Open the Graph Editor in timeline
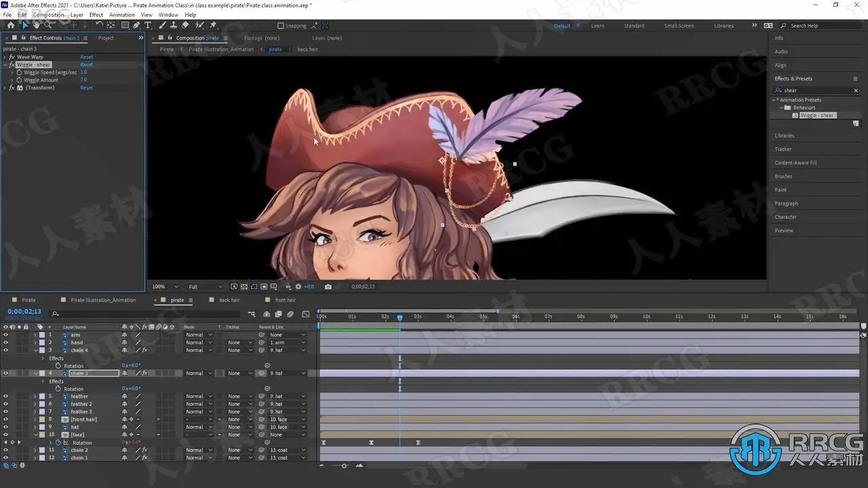 [x=305, y=314]
